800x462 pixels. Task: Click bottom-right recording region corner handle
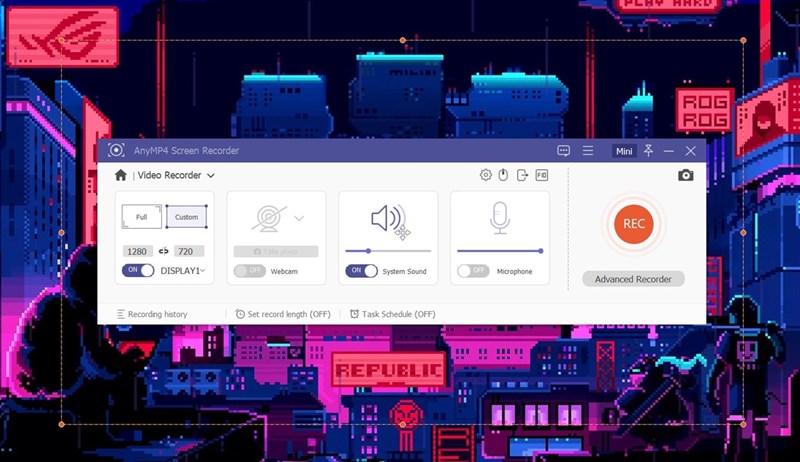[743, 424]
